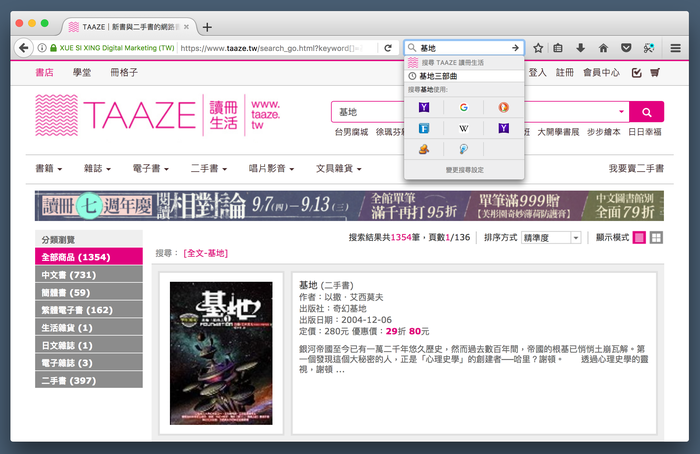Search with Yahoo icon next to Google
Viewport: 700px width, 454px height.
tap(424, 107)
